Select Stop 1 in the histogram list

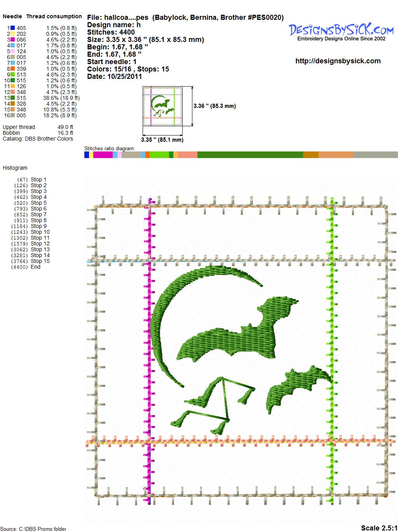[x=38, y=179]
